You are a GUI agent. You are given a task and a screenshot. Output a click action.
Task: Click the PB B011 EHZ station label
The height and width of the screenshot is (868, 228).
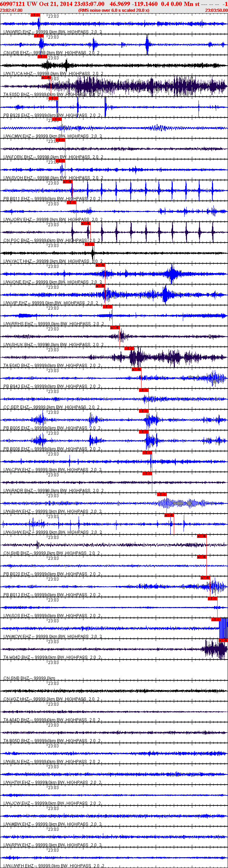[52, 199]
